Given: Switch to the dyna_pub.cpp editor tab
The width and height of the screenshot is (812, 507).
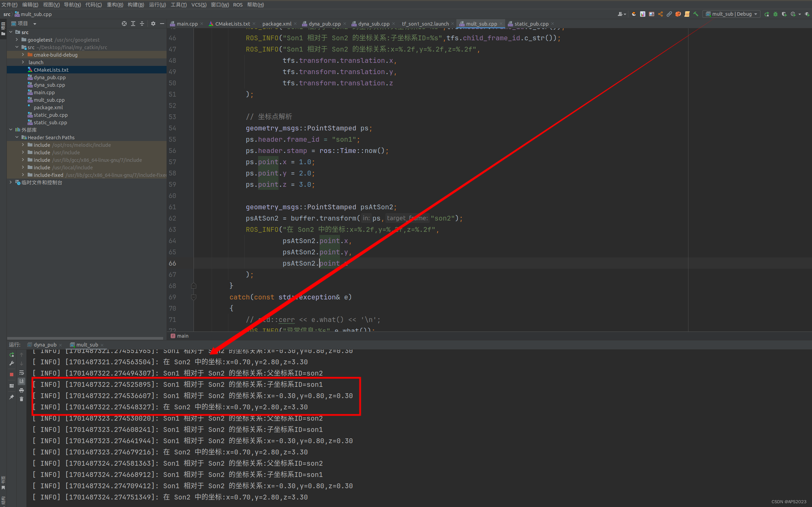Looking at the screenshot, I should coord(324,24).
